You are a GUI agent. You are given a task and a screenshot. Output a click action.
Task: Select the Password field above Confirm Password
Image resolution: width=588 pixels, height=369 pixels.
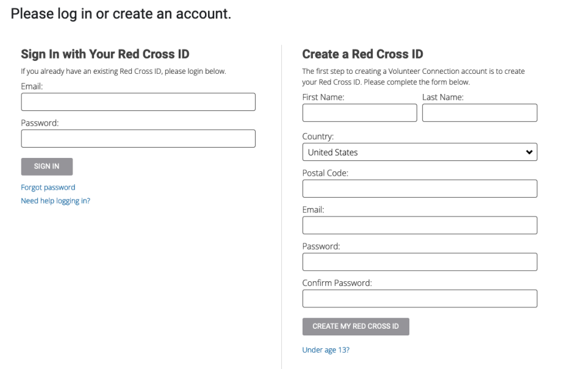click(x=420, y=262)
